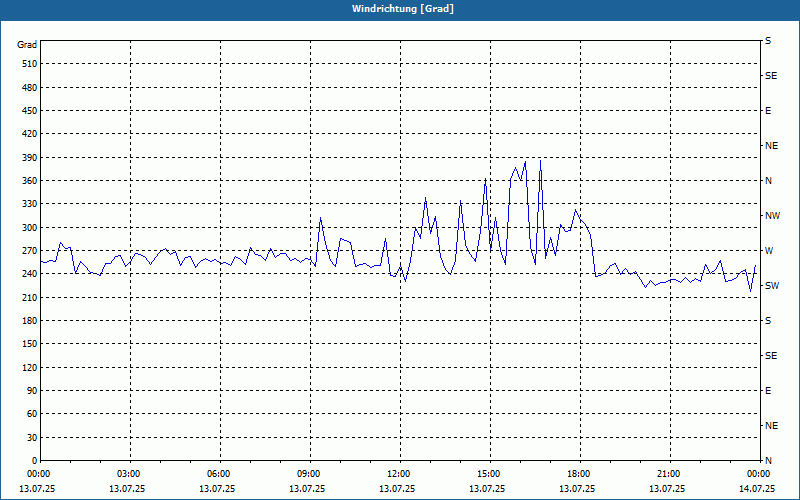Click the highest peak of the blue line

pyautogui.click(x=540, y=161)
